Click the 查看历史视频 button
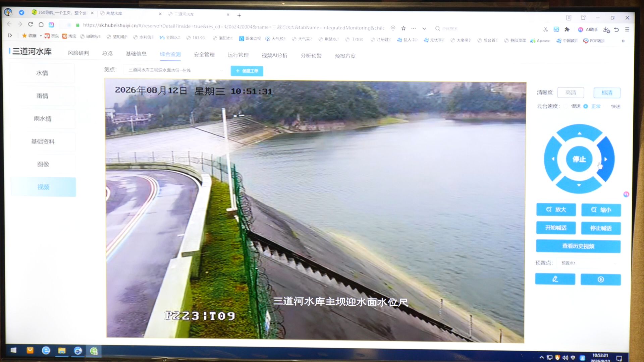The image size is (644, 362). click(x=578, y=246)
